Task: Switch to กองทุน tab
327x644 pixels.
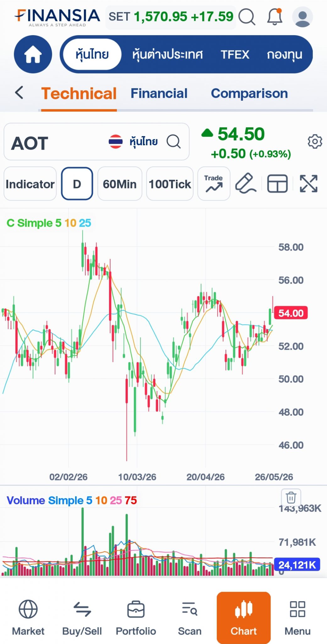Action: point(285,54)
